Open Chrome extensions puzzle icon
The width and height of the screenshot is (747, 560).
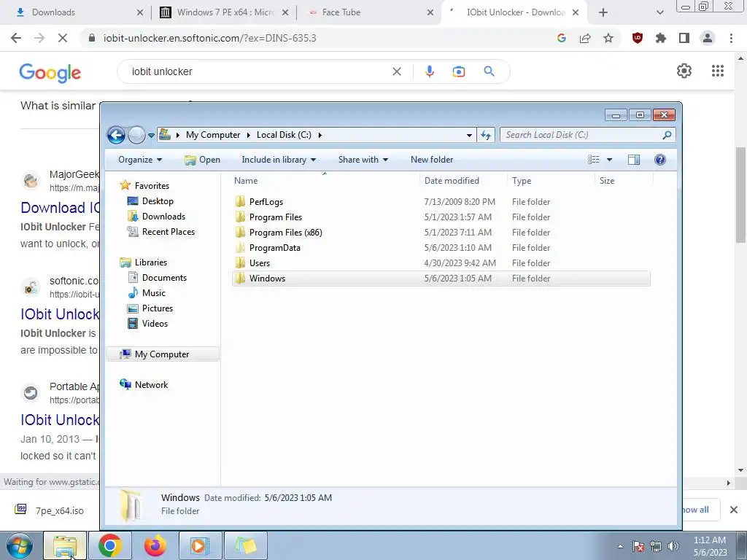point(661,38)
